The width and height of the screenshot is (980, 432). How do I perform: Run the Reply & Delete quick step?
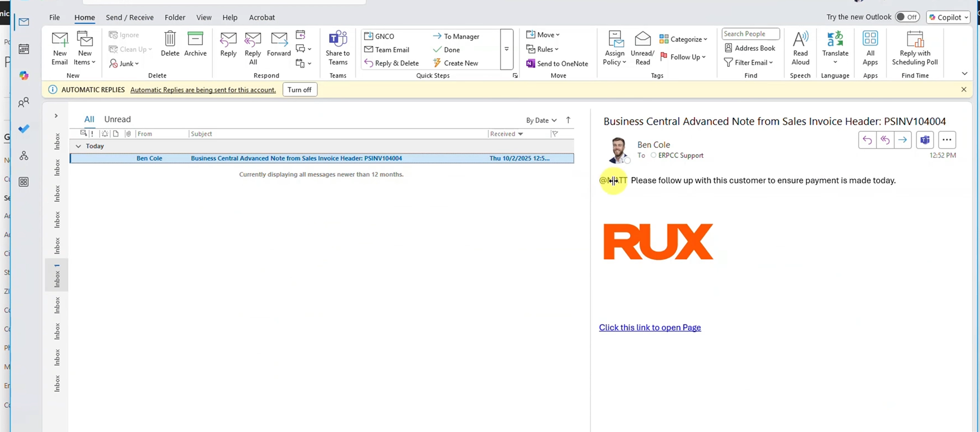pyautogui.click(x=392, y=63)
